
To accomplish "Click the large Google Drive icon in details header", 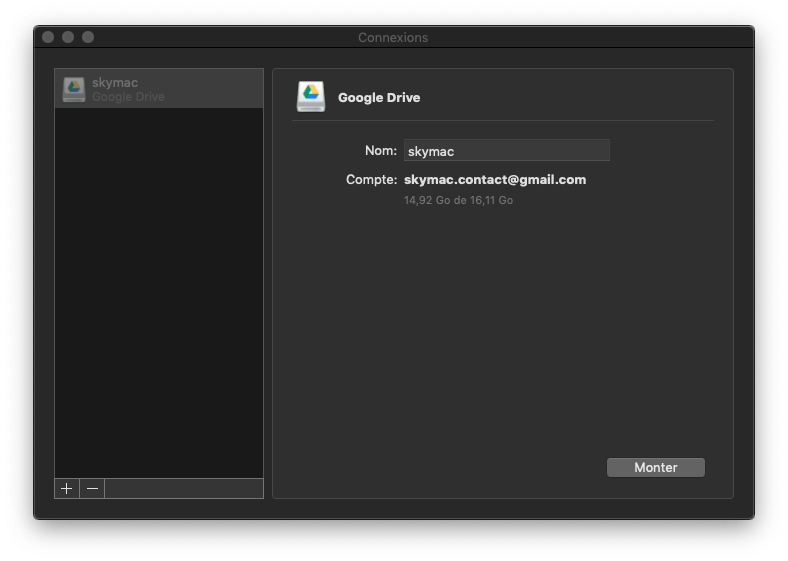I will tap(311, 97).
